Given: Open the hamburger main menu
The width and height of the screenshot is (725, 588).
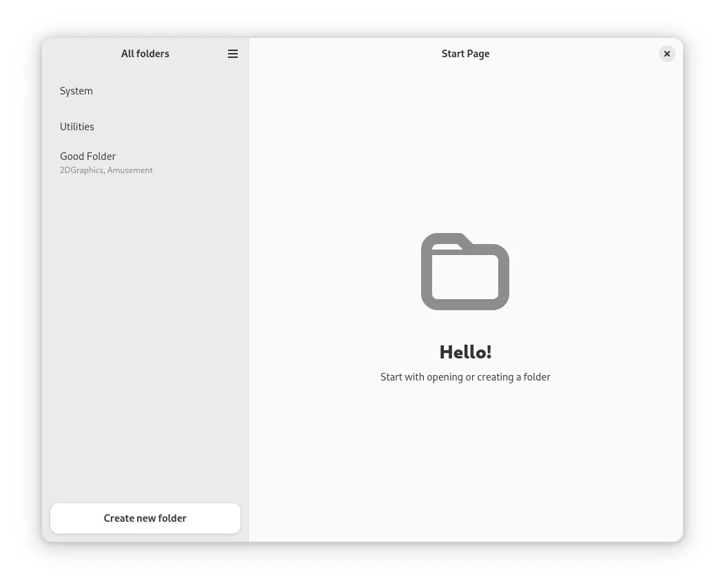Looking at the screenshot, I should [x=232, y=54].
